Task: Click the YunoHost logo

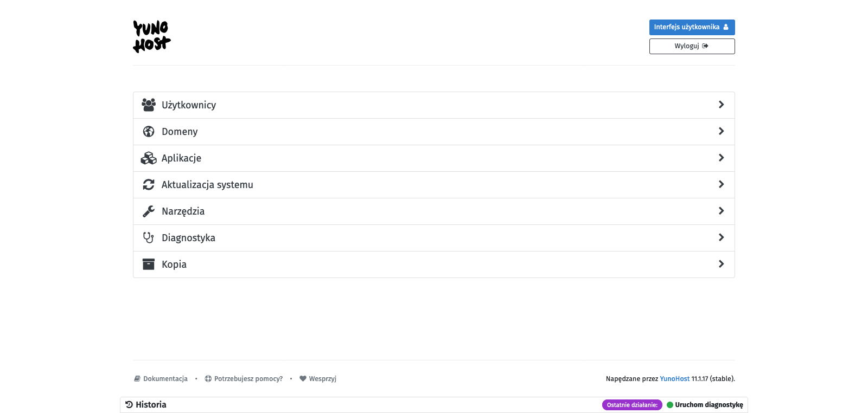Action: pos(151,37)
